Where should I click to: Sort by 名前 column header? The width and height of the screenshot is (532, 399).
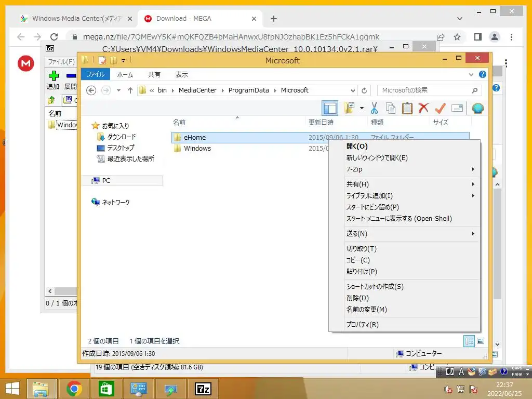tap(179, 122)
